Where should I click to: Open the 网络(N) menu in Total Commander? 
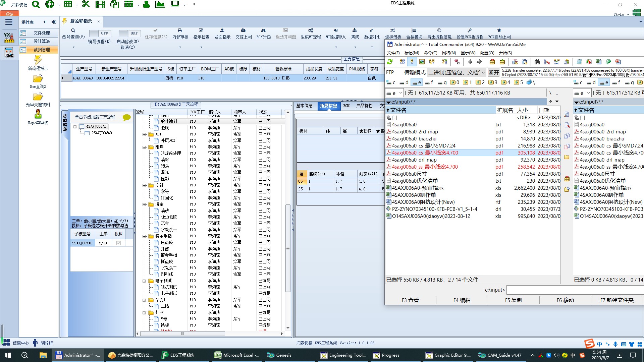(448, 53)
